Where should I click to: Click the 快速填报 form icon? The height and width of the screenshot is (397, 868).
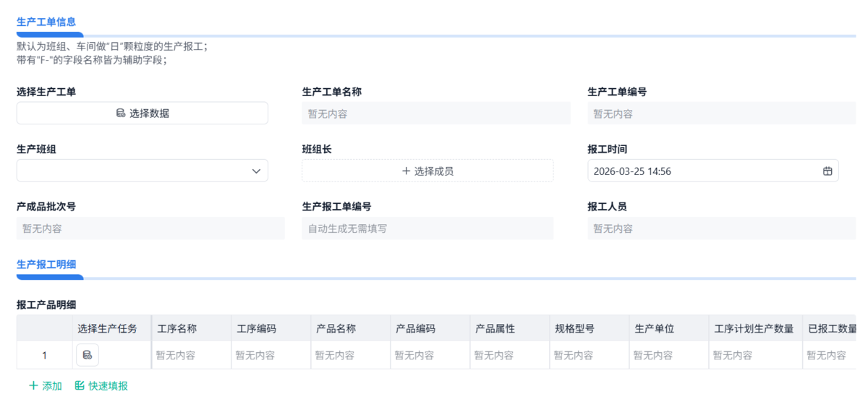[x=80, y=385]
